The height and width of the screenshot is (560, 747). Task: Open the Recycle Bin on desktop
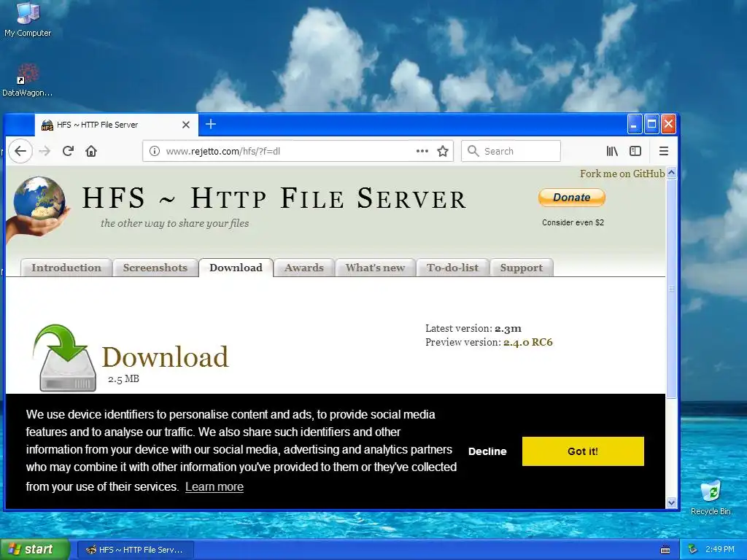tap(711, 498)
